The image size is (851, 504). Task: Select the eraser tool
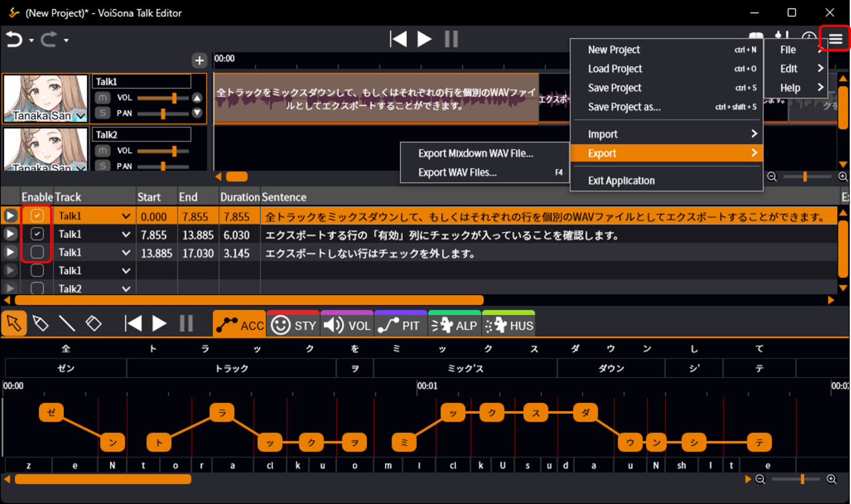[94, 324]
